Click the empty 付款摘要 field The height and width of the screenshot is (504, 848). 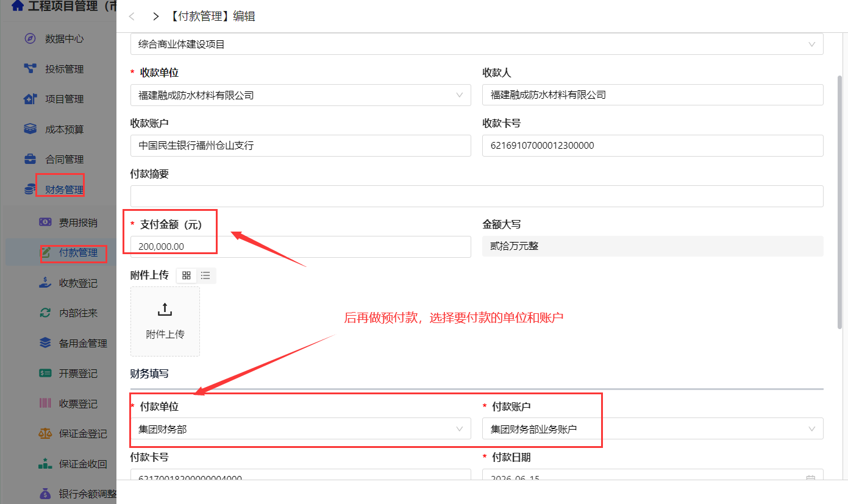tap(477, 196)
